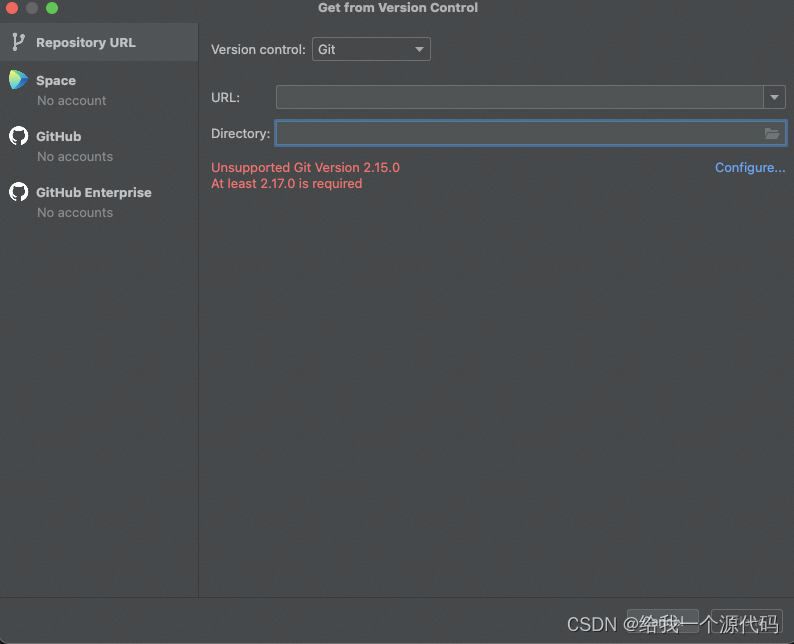Select GitHub in the sidebar

[x=99, y=146]
